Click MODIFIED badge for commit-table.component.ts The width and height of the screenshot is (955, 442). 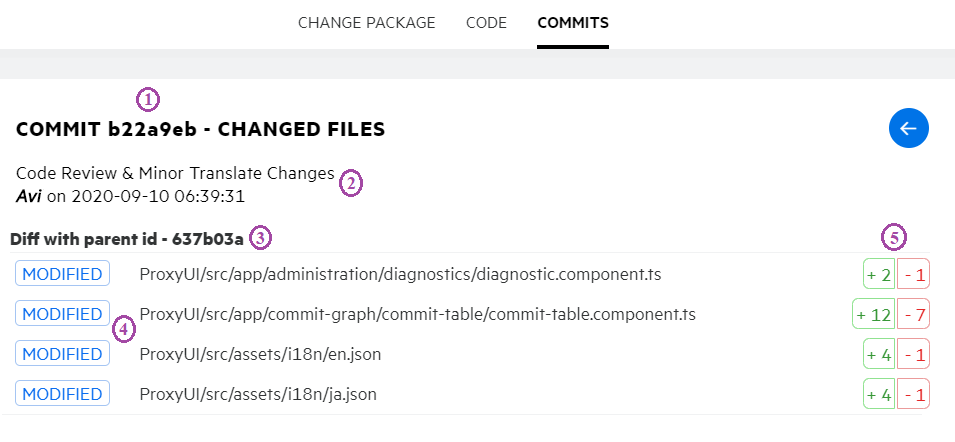tap(62, 314)
